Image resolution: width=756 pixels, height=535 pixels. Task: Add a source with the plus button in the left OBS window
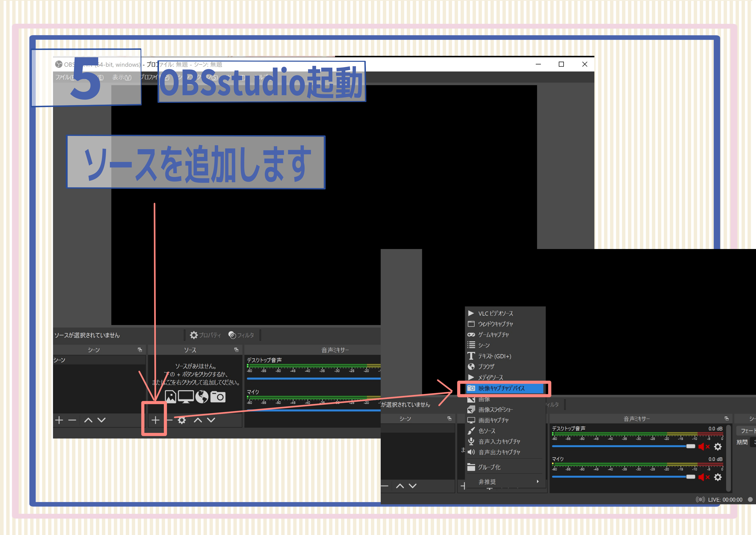[x=155, y=420]
